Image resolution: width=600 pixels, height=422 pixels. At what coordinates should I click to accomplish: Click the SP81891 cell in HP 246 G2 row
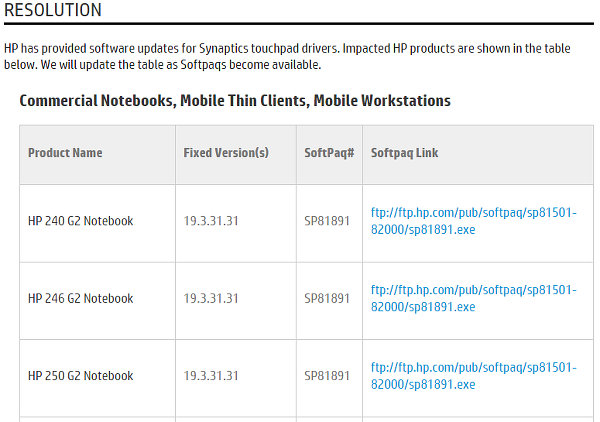tap(327, 299)
